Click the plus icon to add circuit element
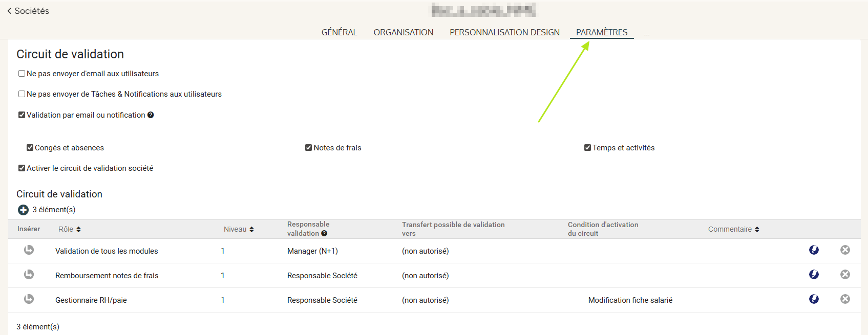 23,210
